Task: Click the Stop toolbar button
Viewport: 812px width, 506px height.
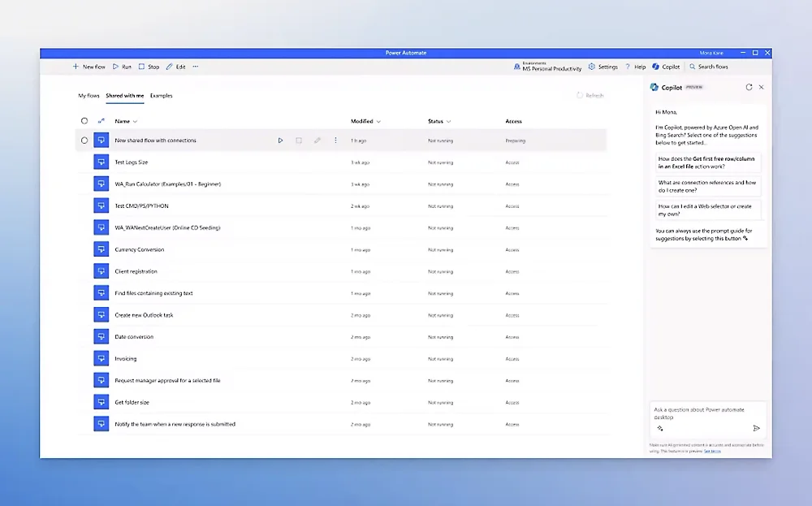Action: (149, 67)
